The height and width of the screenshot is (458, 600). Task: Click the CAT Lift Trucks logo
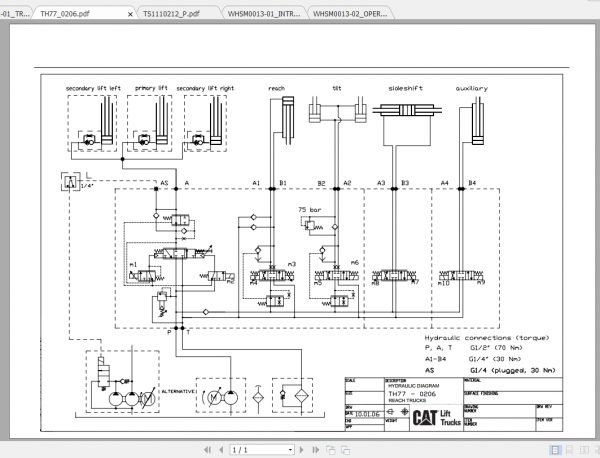437,417
